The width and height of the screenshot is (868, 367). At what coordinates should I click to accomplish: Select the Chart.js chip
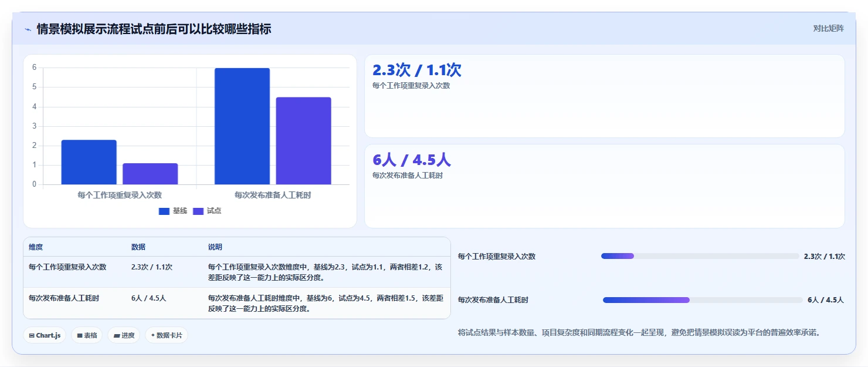coord(45,335)
